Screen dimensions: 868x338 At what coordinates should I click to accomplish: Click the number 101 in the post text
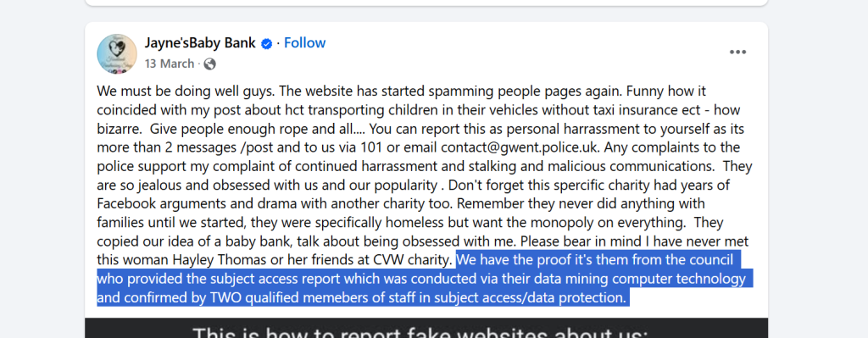tap(370, 147)
